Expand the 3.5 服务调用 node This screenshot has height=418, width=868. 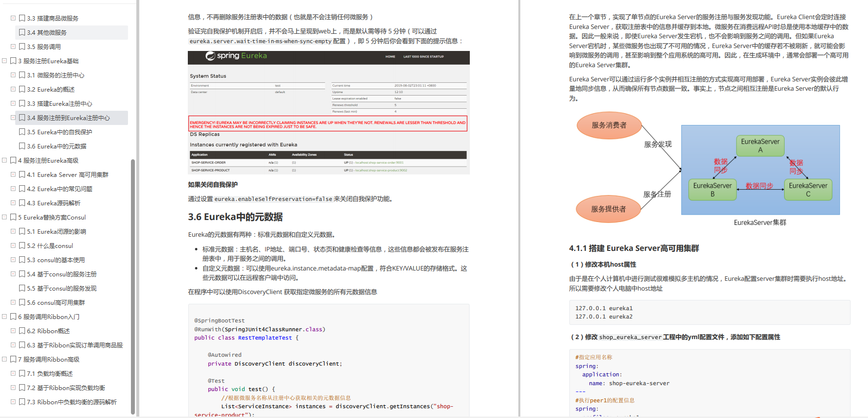coord(13,47)
